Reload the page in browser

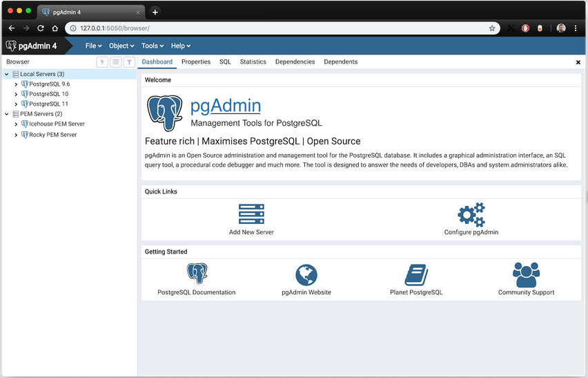[41, 28]
